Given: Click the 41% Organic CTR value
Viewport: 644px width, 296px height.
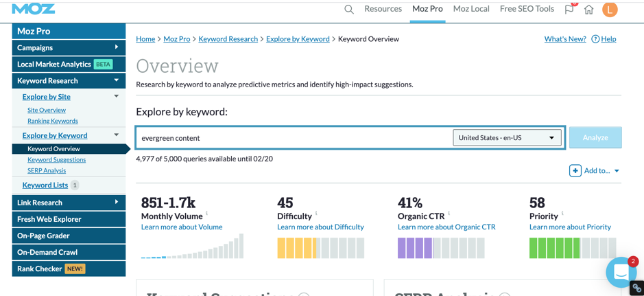Looking at the screenshot, I should click(409, 203).
